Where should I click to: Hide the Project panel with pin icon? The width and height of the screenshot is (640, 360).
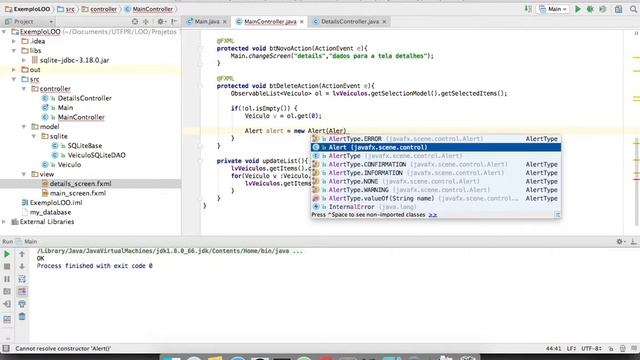(x=174, y=22)
